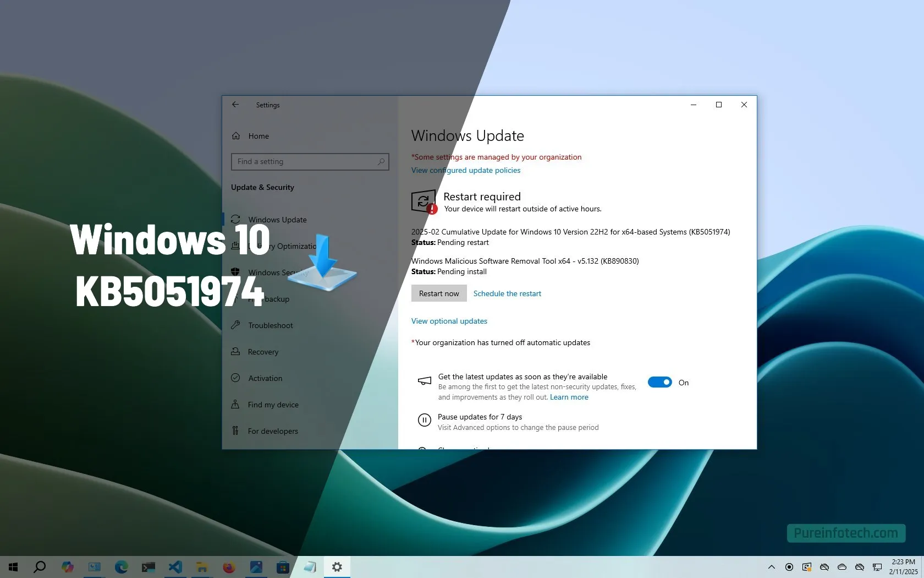This screenshot has height=578, width=924.
Task: Click the 'Restart required' heading
Action: [x=482, y=197]
